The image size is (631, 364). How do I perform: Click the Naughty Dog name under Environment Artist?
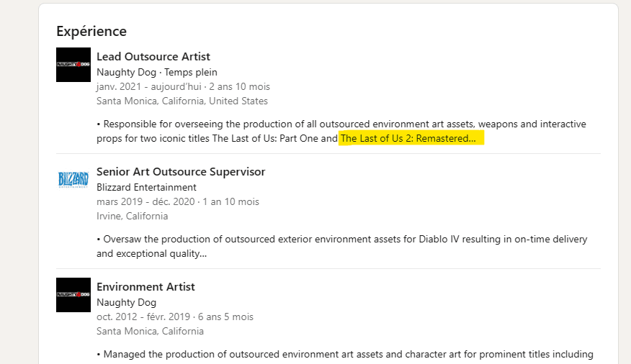pyautogui.click(x=126, y=302)
